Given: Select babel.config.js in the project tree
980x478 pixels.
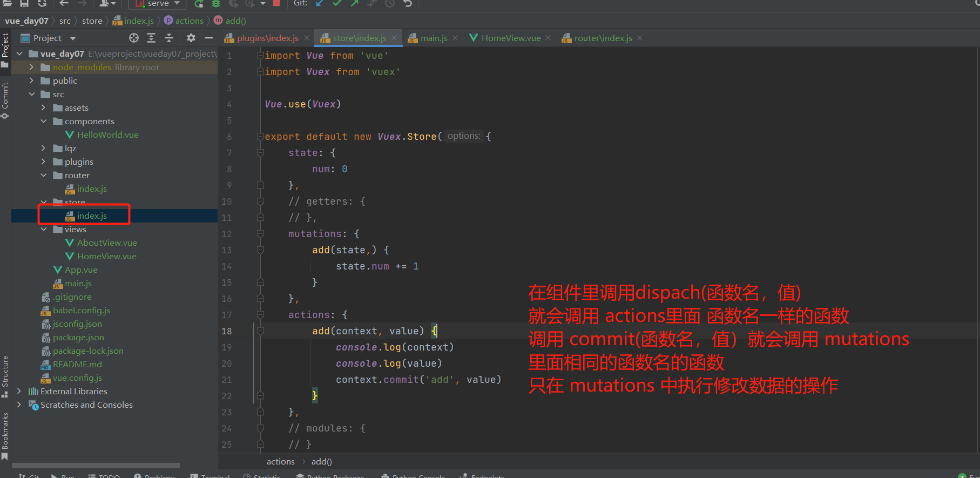Looking at the screenshot, I should (x=81, y=310).
